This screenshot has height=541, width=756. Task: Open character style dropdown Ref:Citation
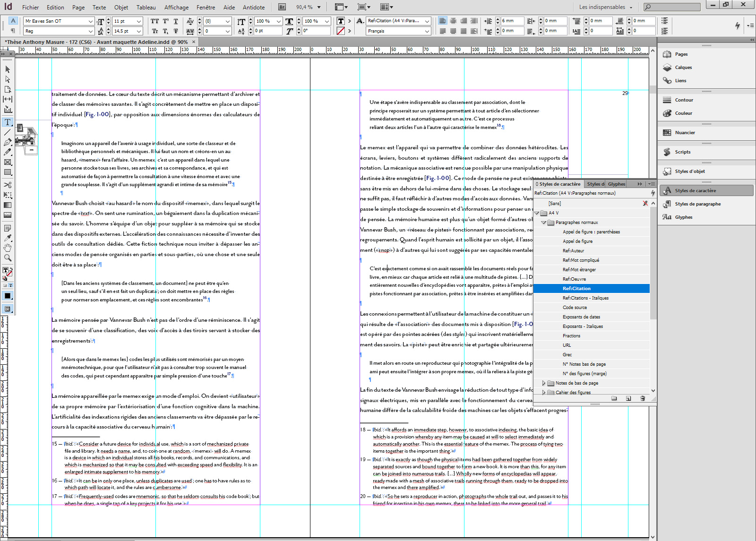[427, 21]
